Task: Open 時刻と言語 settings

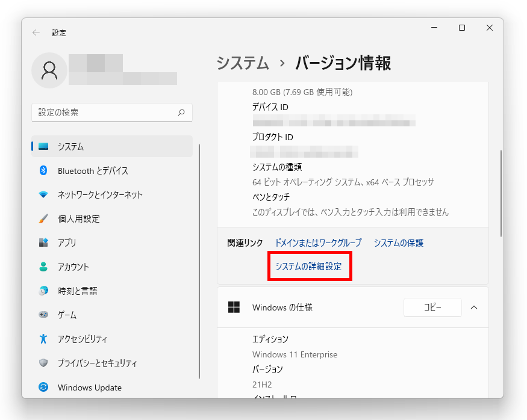Action: [x=112, y=291]
